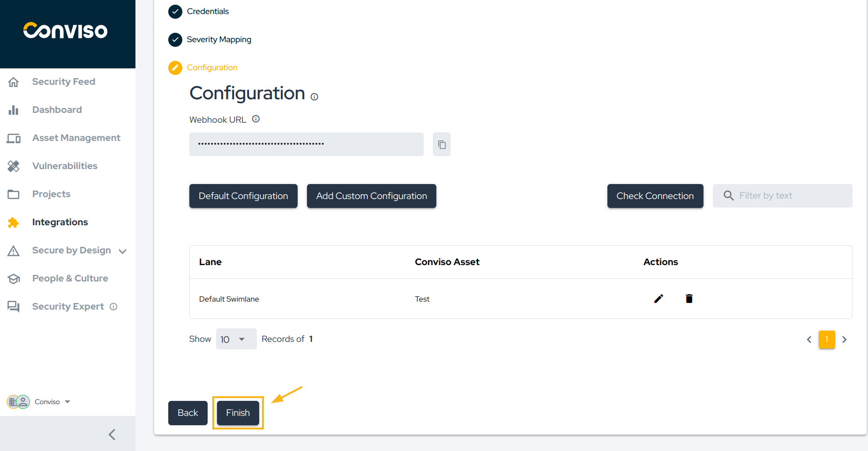The height and width of the screenshot is (451, 868).
Task: Open Asset Management from the sidebar
Action: (76, 138)
